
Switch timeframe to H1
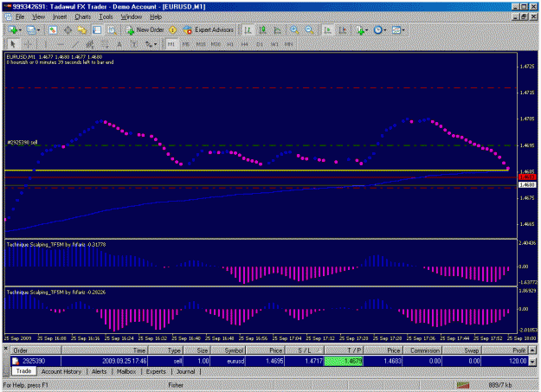pos(230,44)
